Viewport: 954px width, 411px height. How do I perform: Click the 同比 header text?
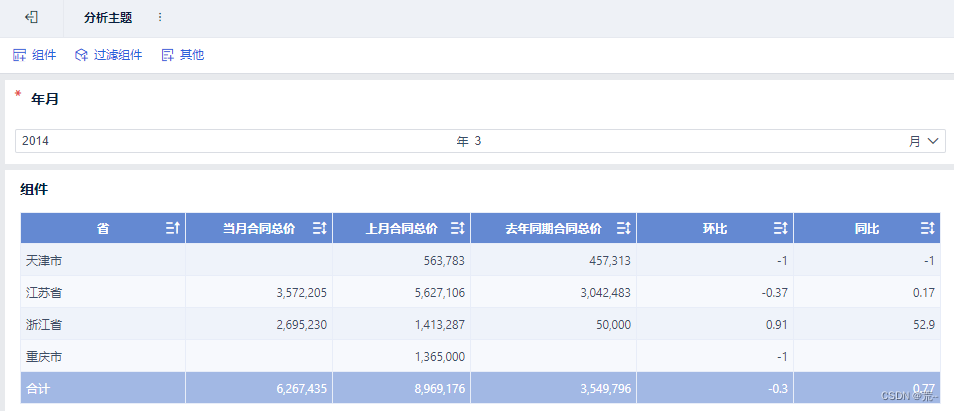[x=866, y=229]
